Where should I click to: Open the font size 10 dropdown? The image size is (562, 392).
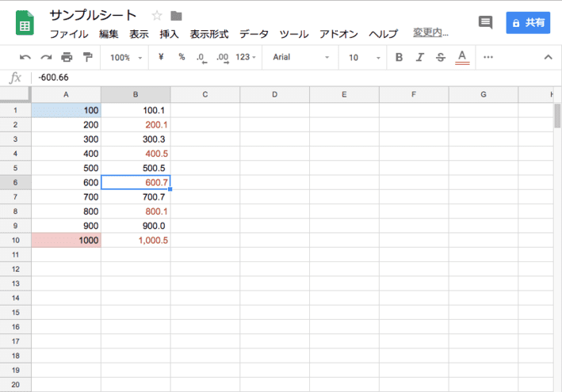click(x=363, y=57)
